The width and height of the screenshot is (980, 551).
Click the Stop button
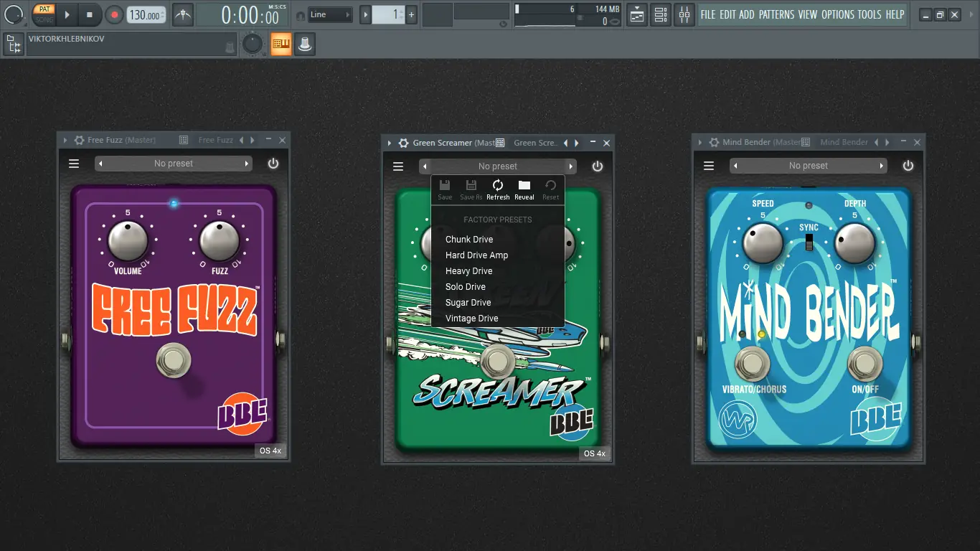click(x=90, y=14)
